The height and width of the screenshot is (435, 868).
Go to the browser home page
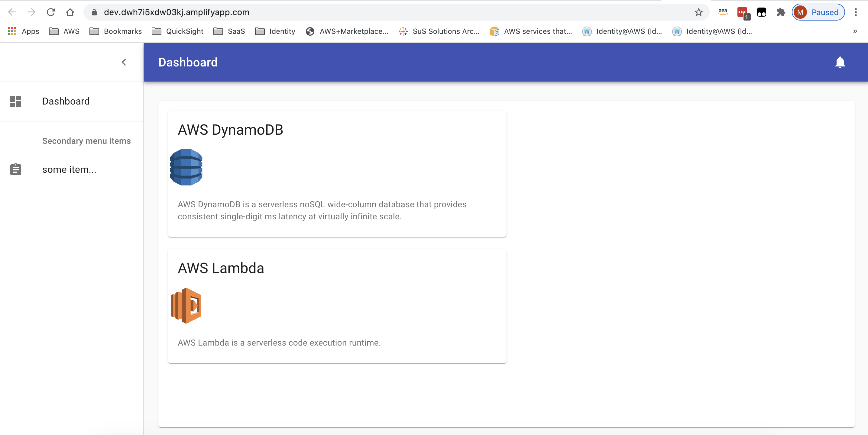pos(70,12)
